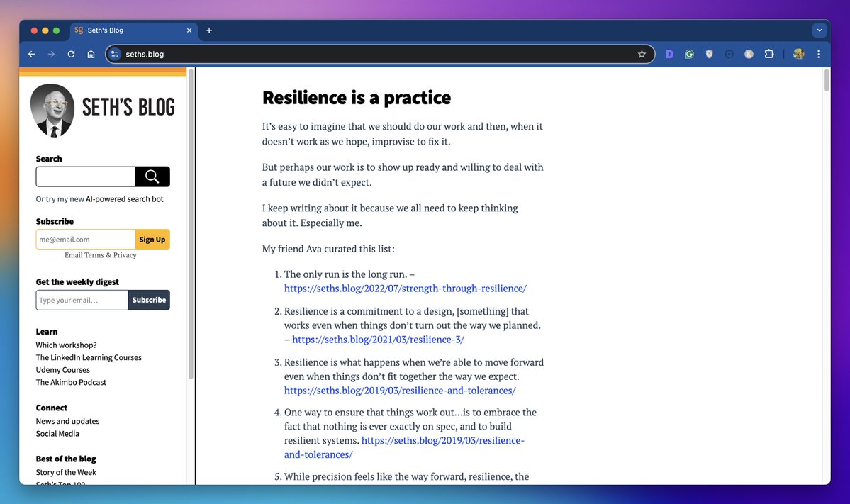The width and height of the screenshot is (850, 504).
Task: Click the My friend Ava curated this list text
Action: click(x=328, y=250)
